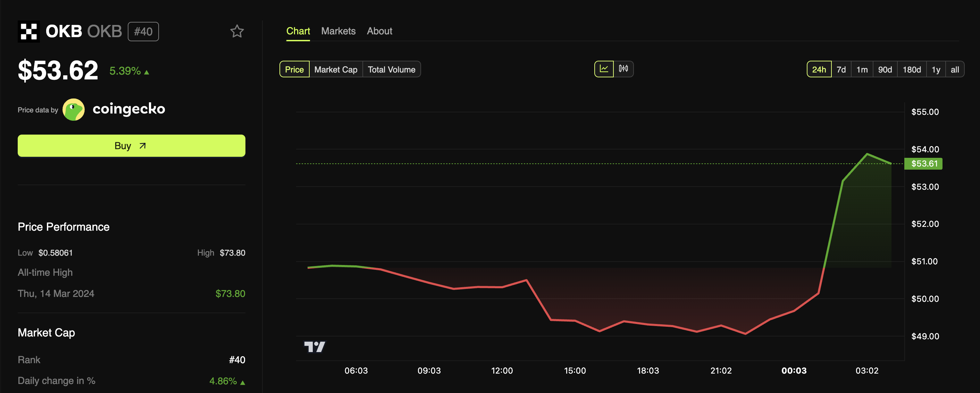Open the About tab

point(379,31)
